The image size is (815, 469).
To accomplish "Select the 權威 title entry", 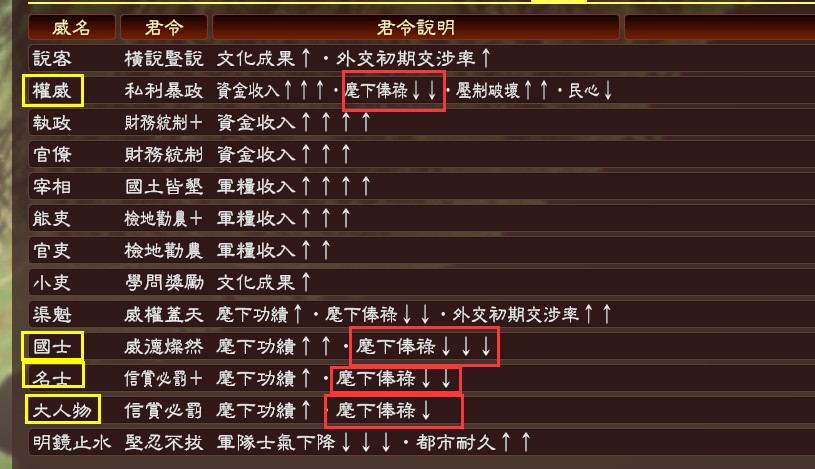I will (52, 90).
